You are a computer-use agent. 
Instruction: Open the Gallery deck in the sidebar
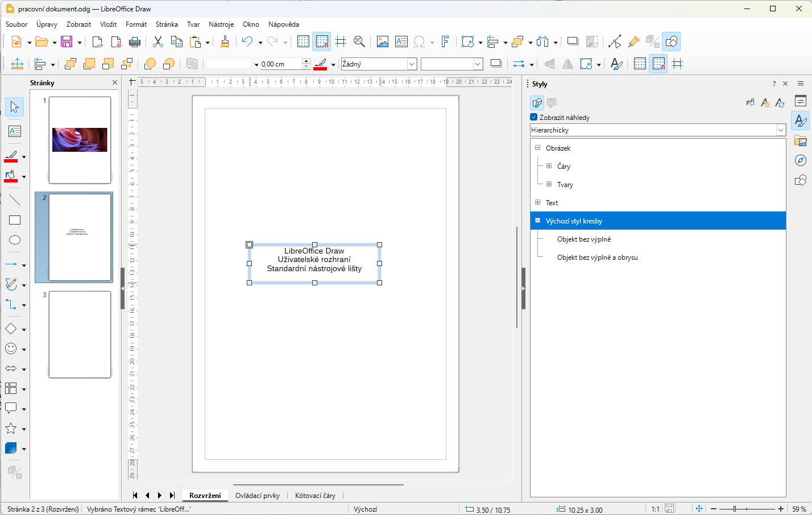coord(801,140)
